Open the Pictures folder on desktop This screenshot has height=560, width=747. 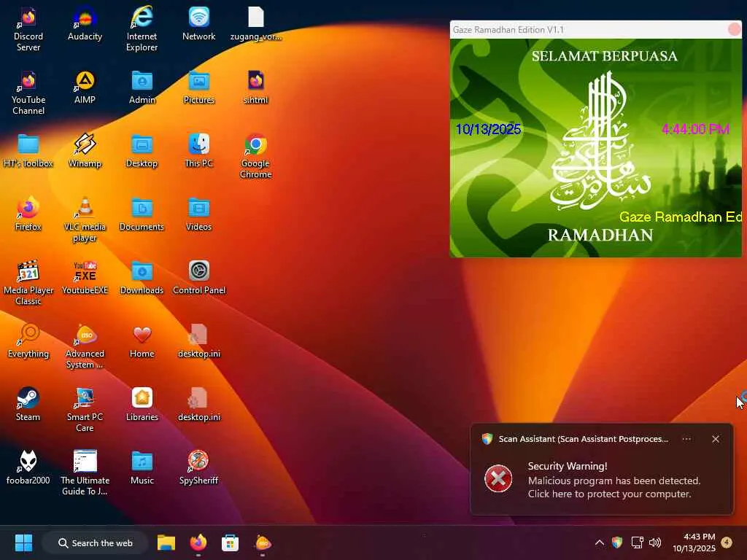click(x=198, y=87)
